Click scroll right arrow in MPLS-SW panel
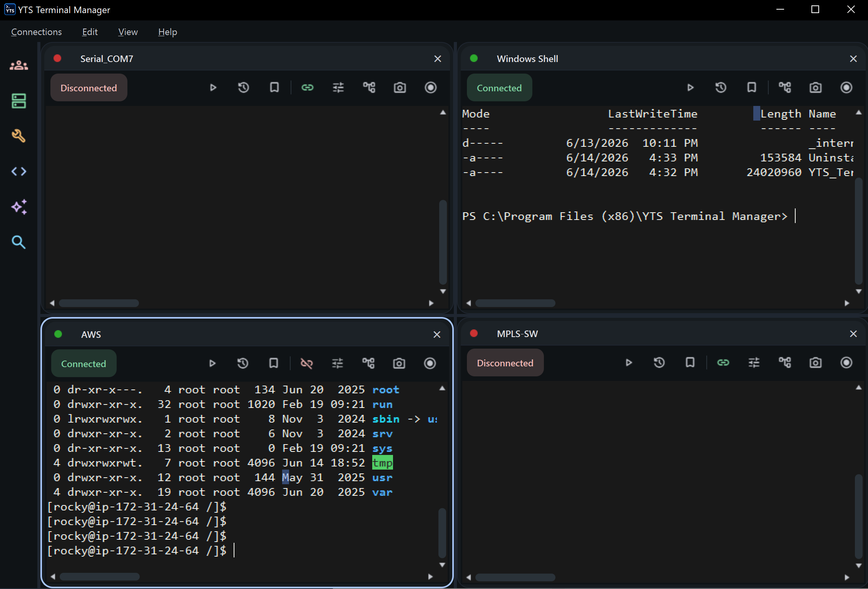This screenshot has width=868, height=589. pos(847,577)
